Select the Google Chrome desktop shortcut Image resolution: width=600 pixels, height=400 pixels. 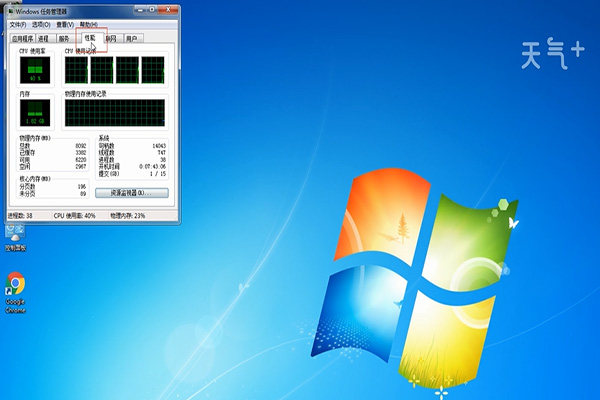coord(15,293)
